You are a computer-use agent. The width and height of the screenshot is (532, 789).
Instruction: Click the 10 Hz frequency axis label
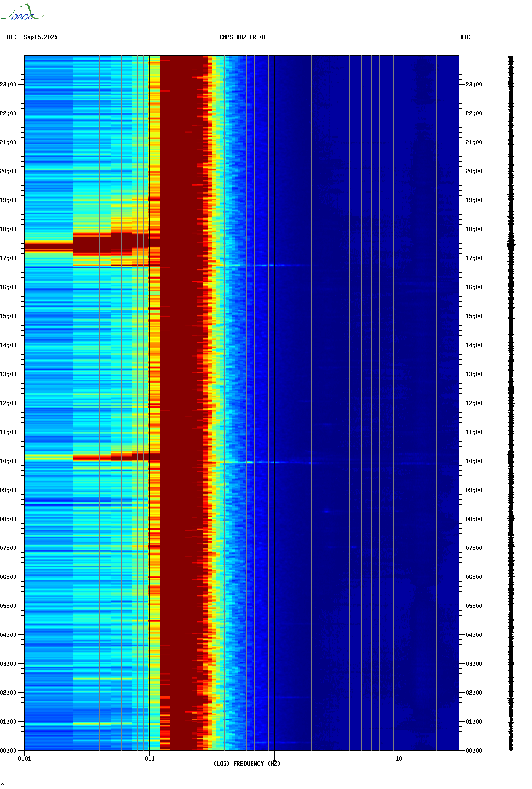[x=399, y=759]
